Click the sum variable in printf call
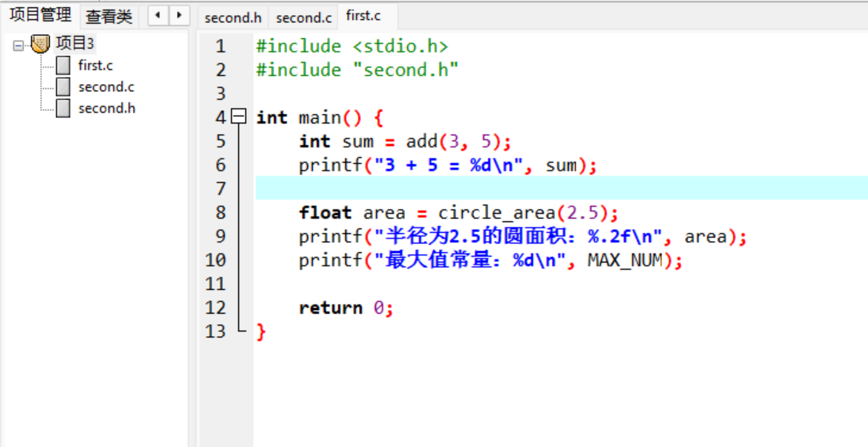 561,165
